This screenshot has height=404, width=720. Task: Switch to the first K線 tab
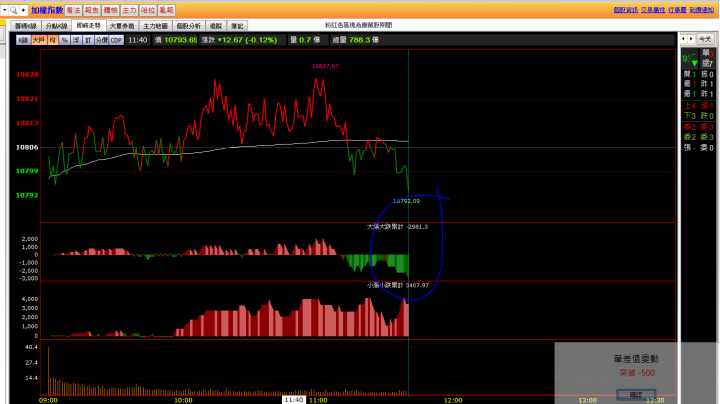26,26
